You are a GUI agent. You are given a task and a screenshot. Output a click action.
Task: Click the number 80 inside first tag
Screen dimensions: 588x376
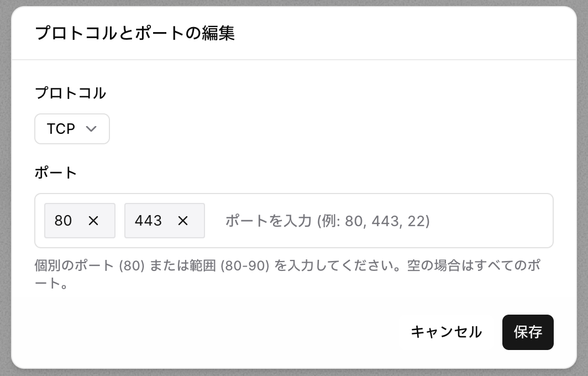(63, 221)
